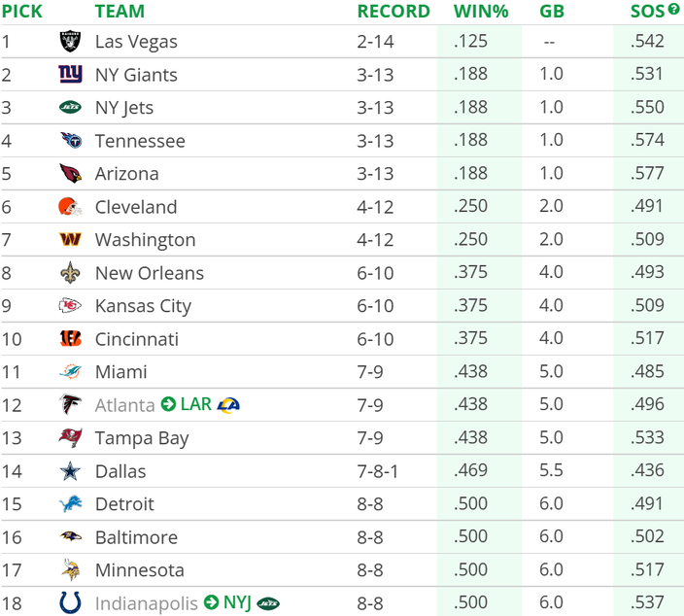Click the Miami Dolphins logo
The image size is (684, 616).
pos(70,372)
